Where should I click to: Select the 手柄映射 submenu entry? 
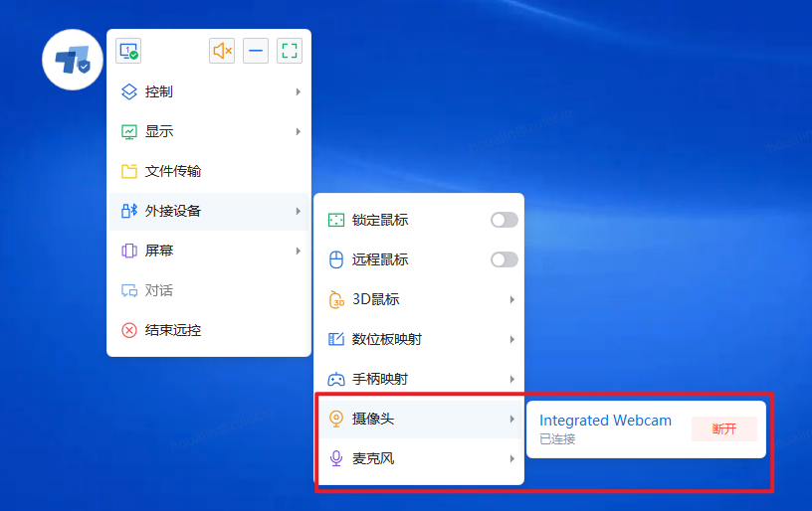click(x=420, y=379)
